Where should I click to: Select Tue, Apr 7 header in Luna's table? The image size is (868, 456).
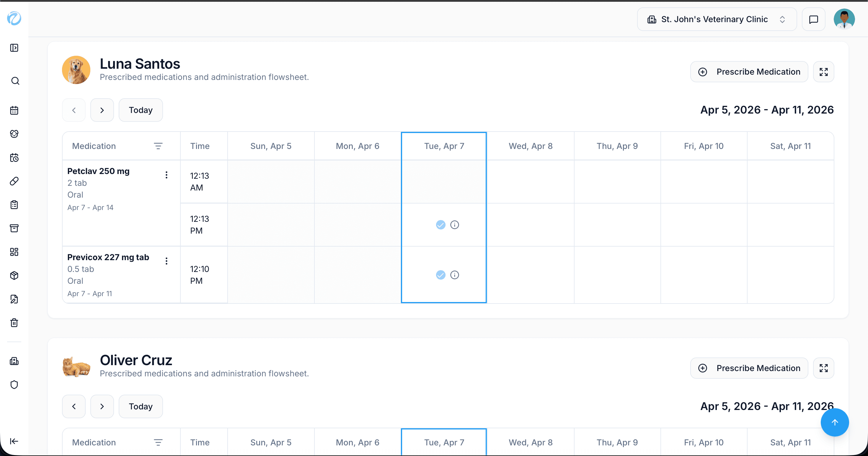[x=444, y=146]
